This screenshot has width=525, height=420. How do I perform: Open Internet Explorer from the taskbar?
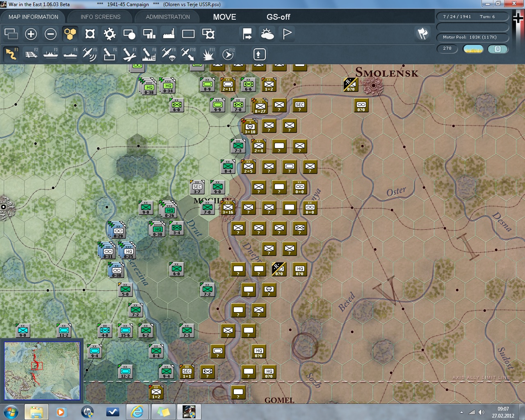click(x=137, y=412)
